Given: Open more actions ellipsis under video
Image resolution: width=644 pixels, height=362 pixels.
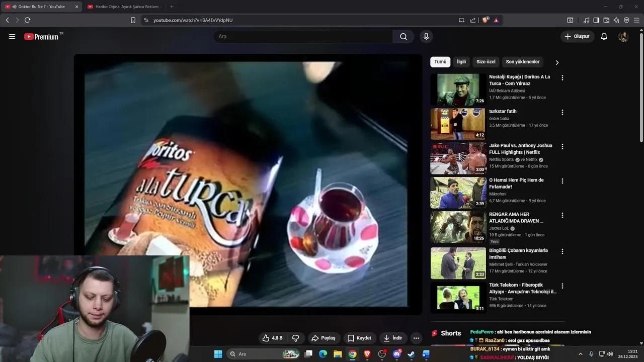Looking at the screenshot, I should [x=416, y=338].
